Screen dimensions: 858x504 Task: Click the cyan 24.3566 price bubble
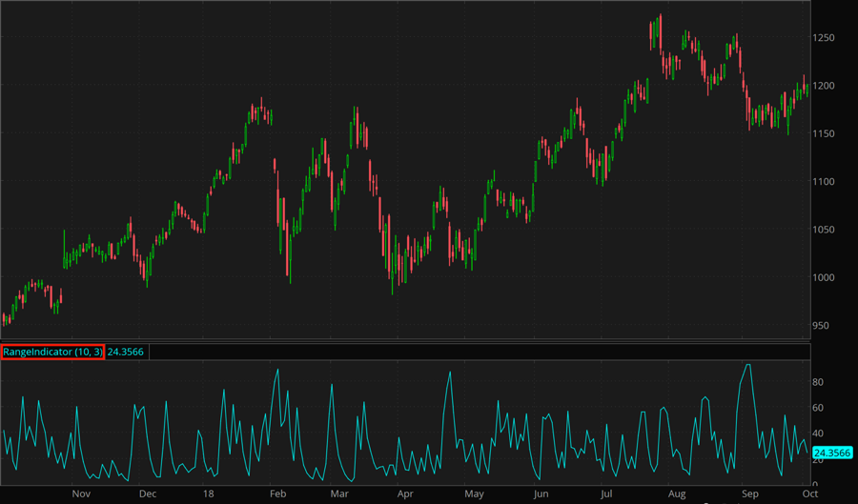pos(832,453)
